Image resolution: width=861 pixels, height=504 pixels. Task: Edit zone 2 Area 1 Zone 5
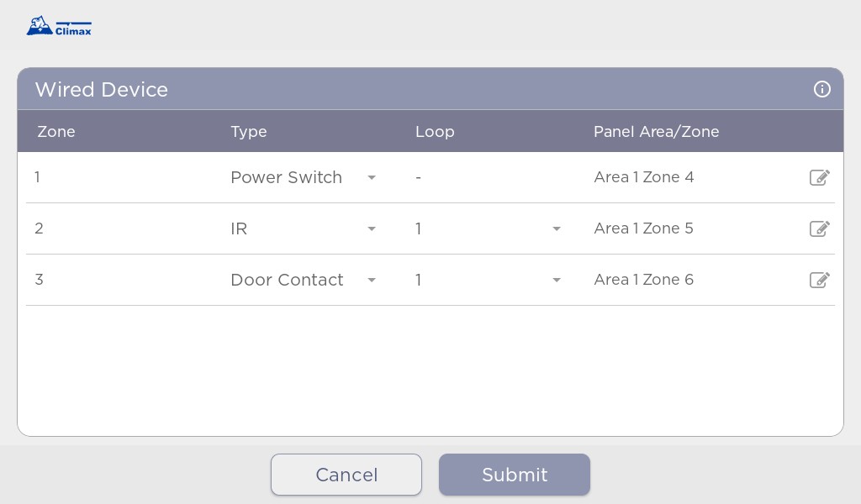tap(819, 228)
